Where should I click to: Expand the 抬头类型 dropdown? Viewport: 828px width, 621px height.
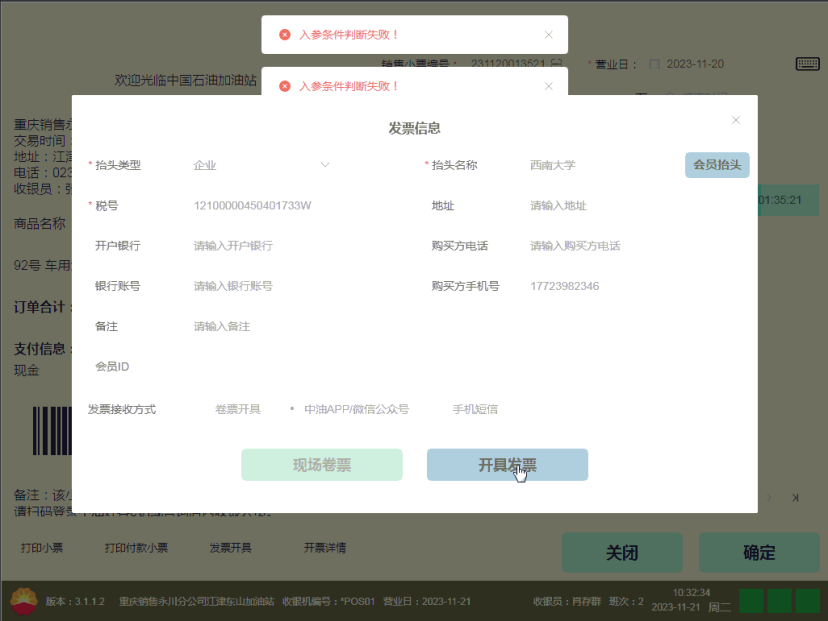[x=325, y=165]
